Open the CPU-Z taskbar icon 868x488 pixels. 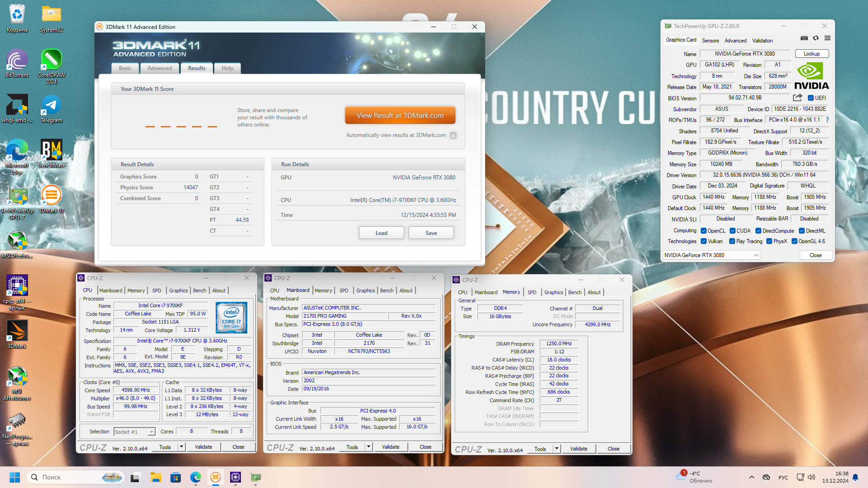click(236, 477)
